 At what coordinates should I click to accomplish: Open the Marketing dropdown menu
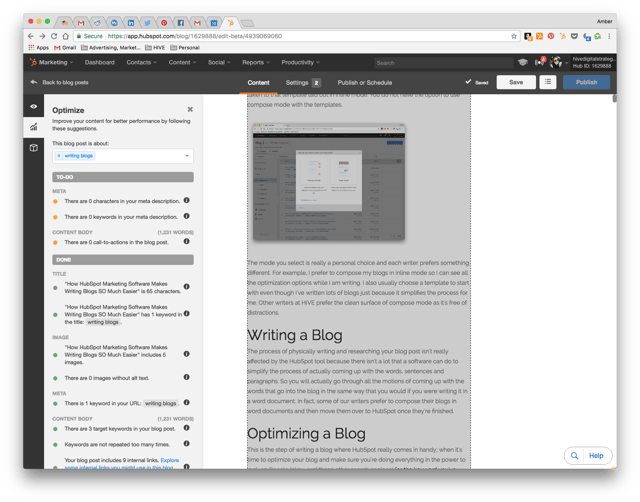tap(56, 62)
